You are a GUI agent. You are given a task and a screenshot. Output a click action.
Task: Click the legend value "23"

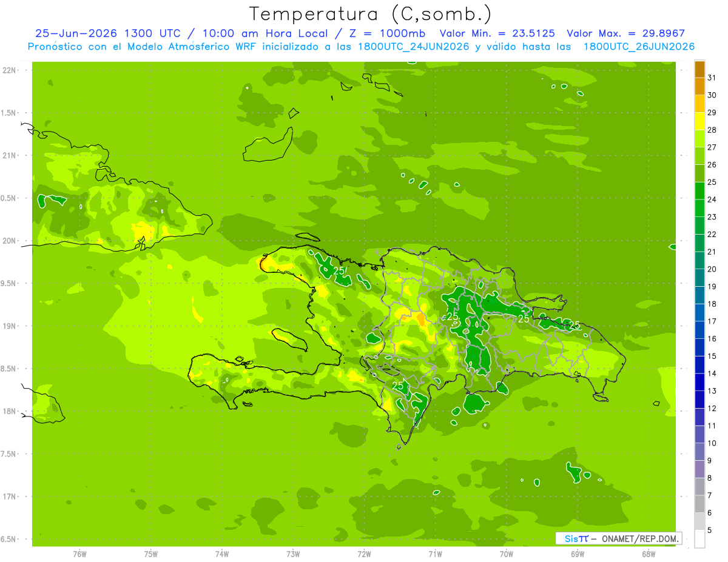(712, 216)
